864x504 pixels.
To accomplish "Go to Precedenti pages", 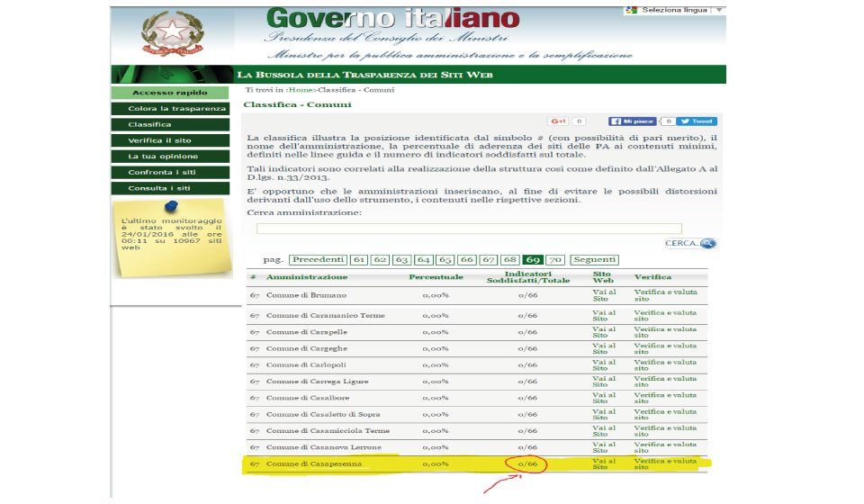I will (x=318, y=259).
